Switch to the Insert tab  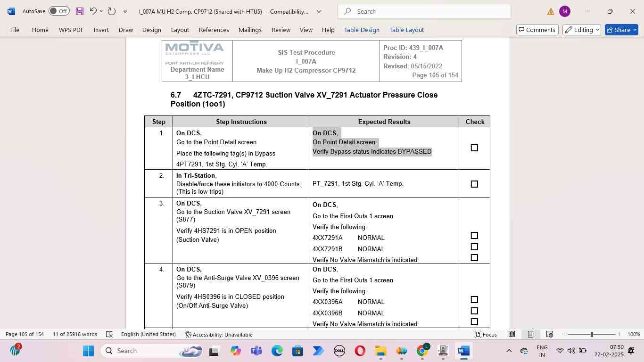101,30
